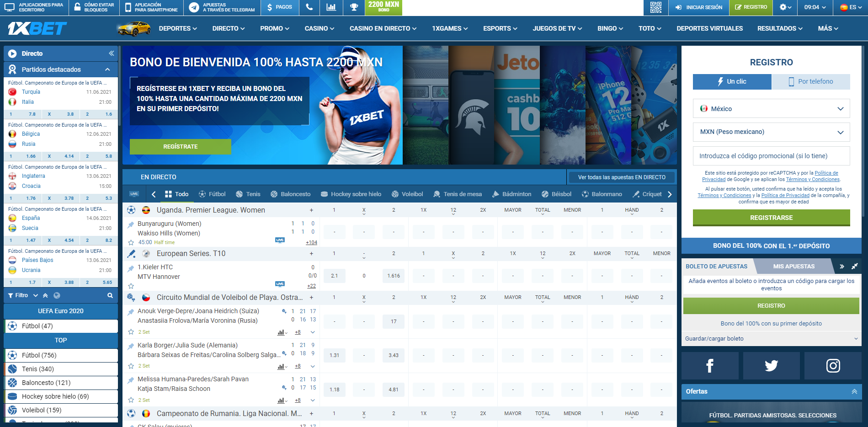Open Facebook social icon

click(710, 366)
